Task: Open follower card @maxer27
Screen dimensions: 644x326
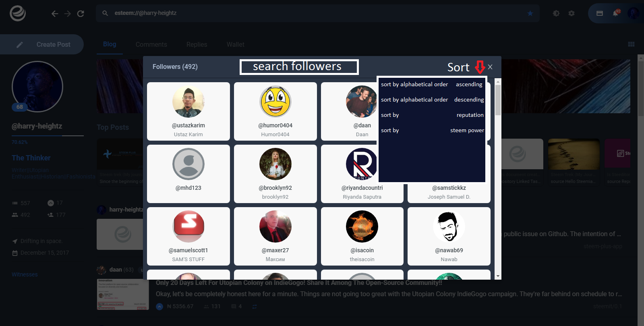Action: click(275, 237)
